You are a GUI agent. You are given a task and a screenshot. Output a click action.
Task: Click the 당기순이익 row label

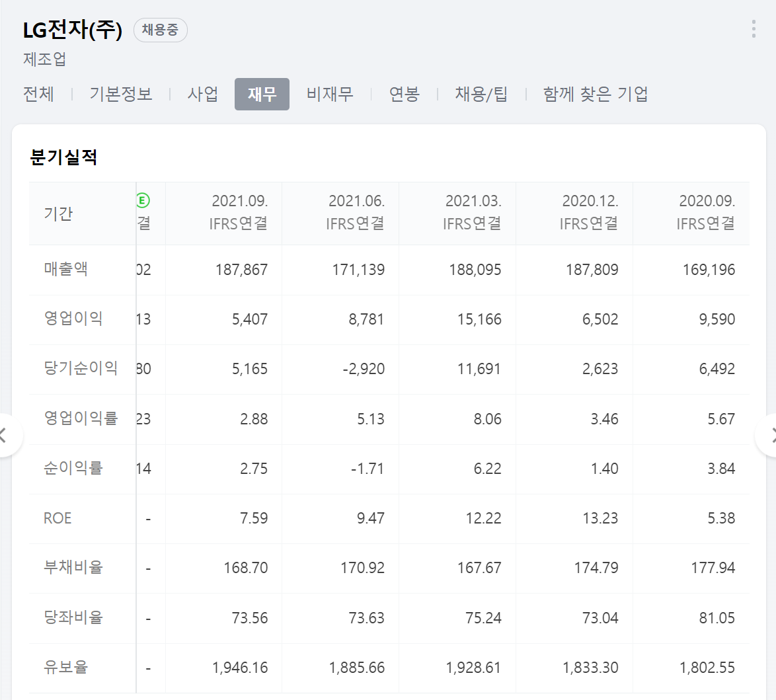(81, 368)
